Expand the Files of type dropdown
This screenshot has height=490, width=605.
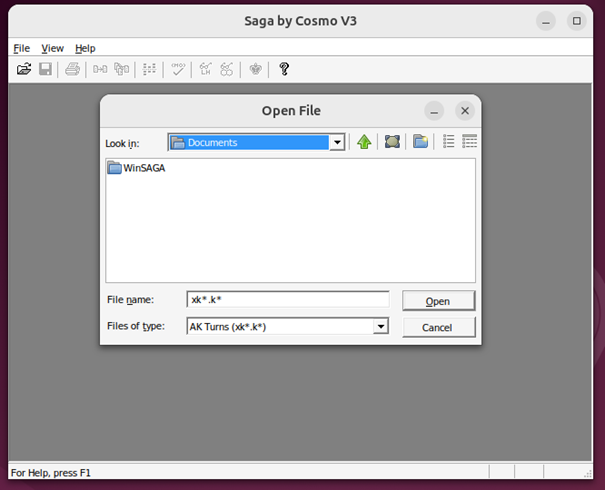(x=380, y=326)
